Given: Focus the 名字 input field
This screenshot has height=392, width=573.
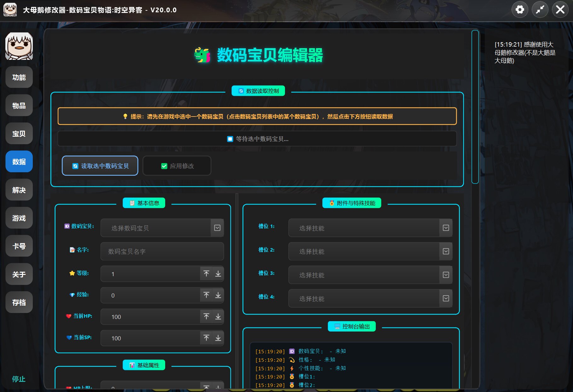Looking at the screenshot, I should tap(162, 251).
